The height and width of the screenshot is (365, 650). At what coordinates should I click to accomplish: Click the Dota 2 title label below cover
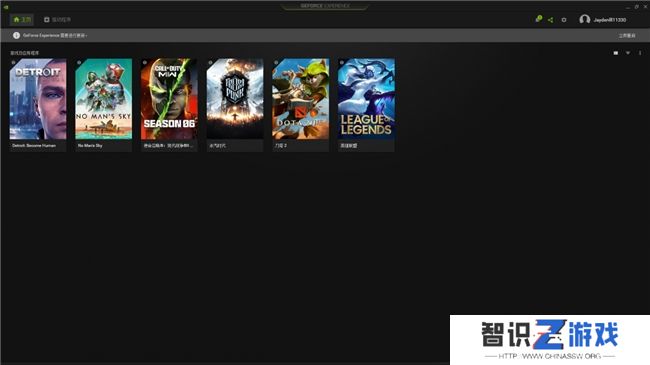click(281, 146)
